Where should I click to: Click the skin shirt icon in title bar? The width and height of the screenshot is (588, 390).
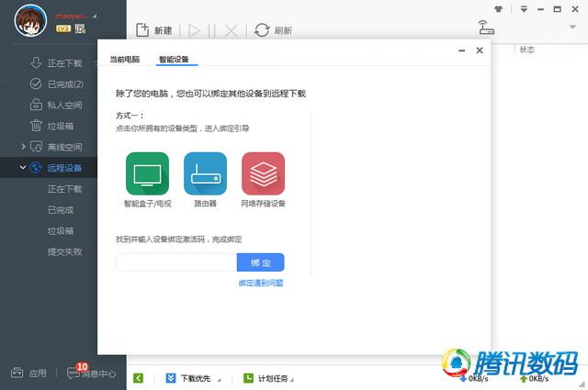[498, 9]
